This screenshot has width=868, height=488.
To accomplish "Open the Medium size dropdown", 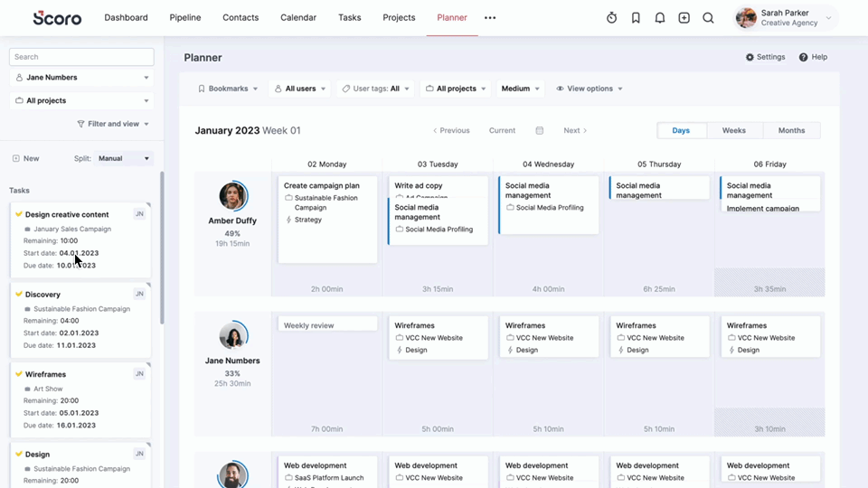I will coord(520,89).
